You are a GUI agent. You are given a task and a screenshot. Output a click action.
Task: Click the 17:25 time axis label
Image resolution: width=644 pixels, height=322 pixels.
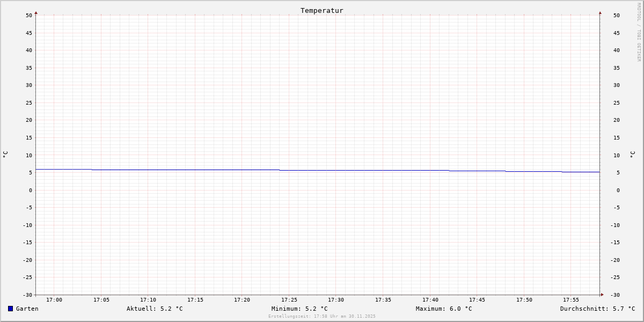pyautogui.click(x=289, y=300)
